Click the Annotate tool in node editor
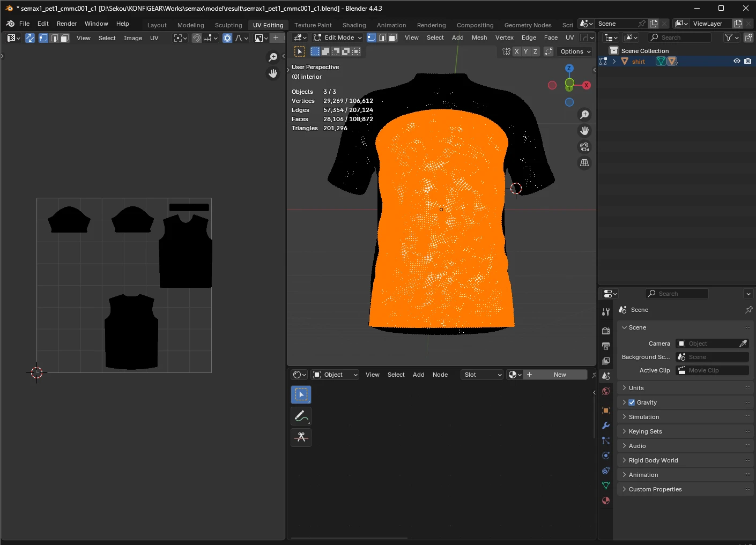 click(301, 416)
